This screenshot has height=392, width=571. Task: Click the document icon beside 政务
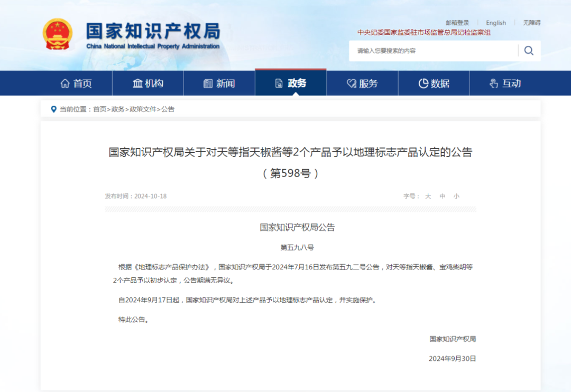pos(279,83)
